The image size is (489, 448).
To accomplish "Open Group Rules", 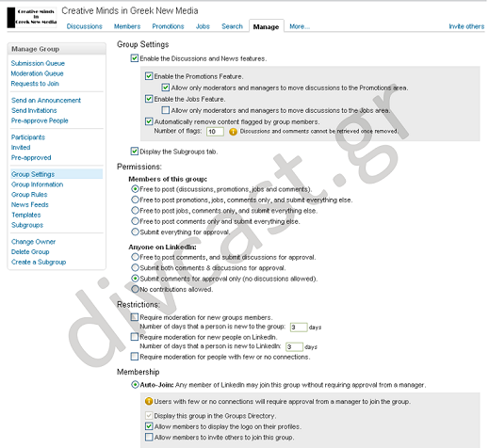I will (x=29, y=195).
